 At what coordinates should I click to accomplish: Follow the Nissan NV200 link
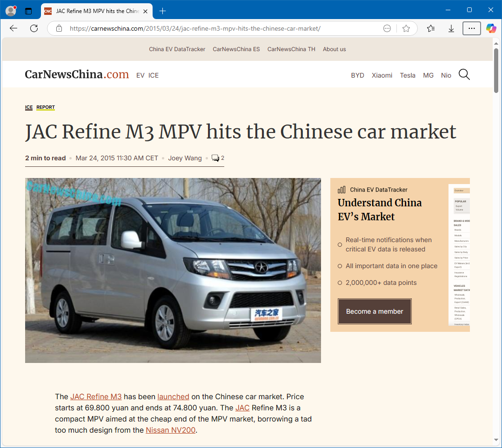[x=170, y=430]
